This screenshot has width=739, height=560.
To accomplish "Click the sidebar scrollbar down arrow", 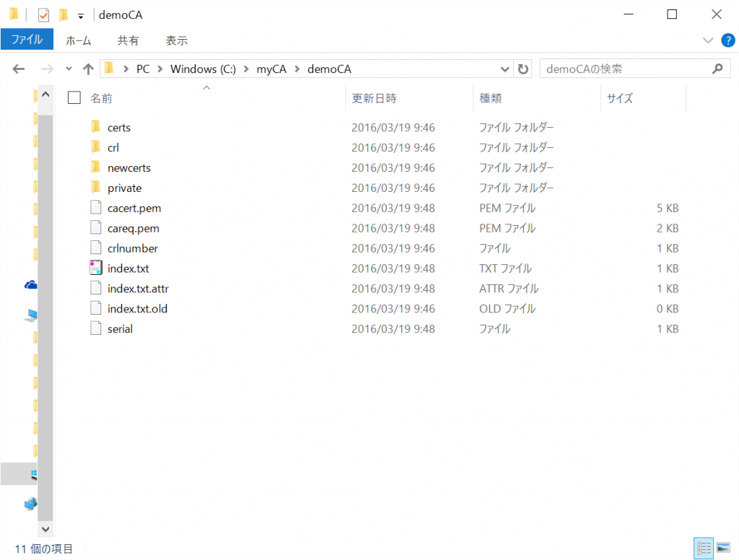I will tap(45, 529).
